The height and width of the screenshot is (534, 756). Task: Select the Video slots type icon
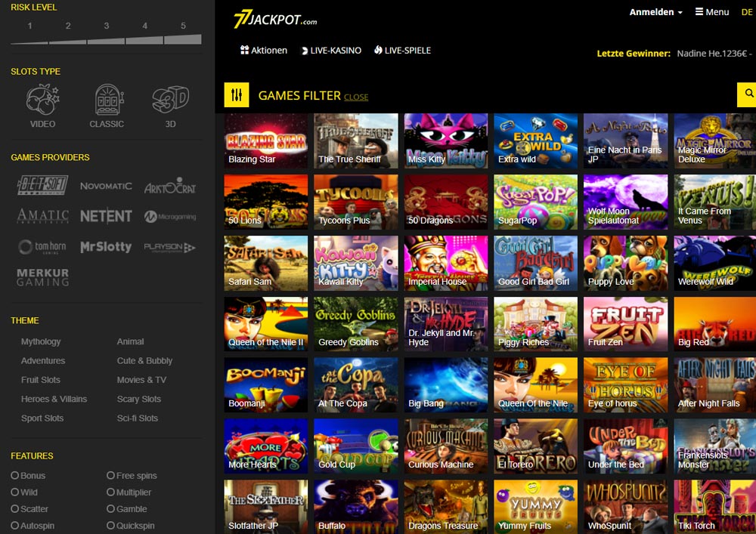click(42, 106)
